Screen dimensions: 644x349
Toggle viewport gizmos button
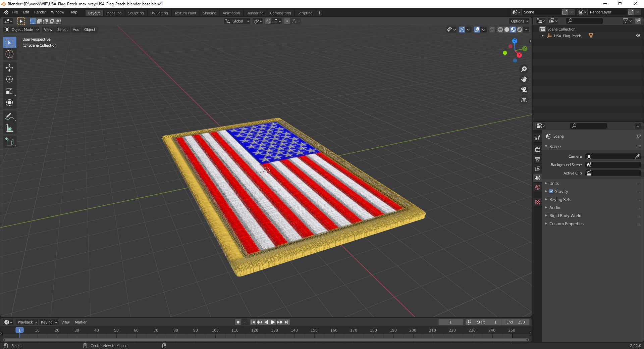click(x=462, y=30)
